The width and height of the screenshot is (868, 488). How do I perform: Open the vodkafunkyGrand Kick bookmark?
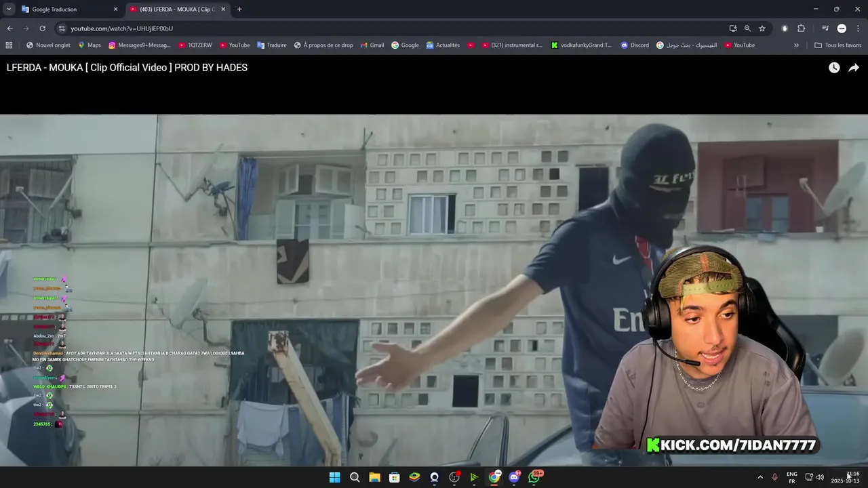click(x=581, y=45)
